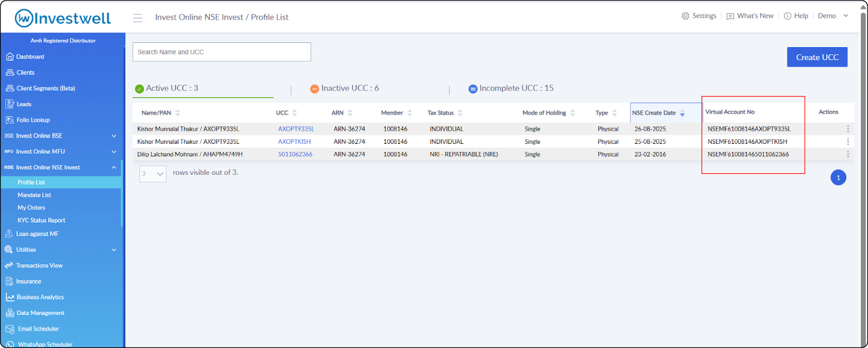Viewport: 868px width, 348px height.
Task: Click the Create UCC button
Action: point(817,57)
